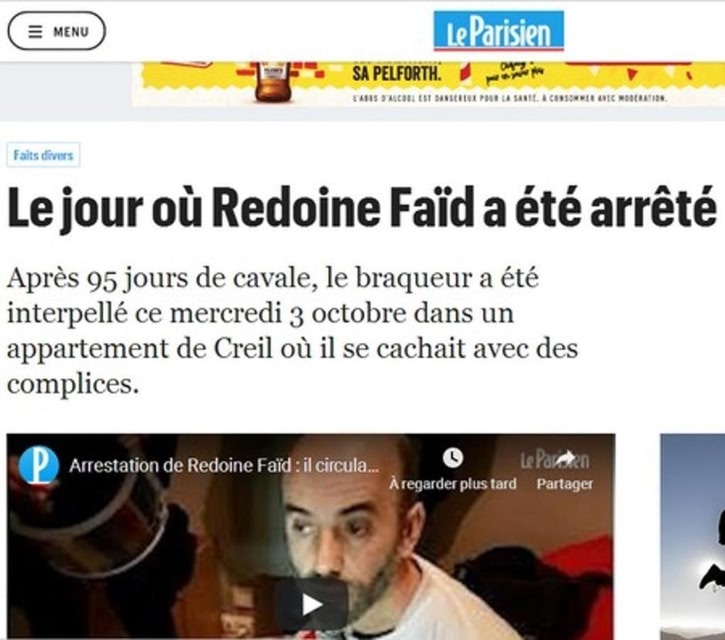Click the share arrow icon on the video
This screenshot has width=725, height=640.
tap(565, 458)
